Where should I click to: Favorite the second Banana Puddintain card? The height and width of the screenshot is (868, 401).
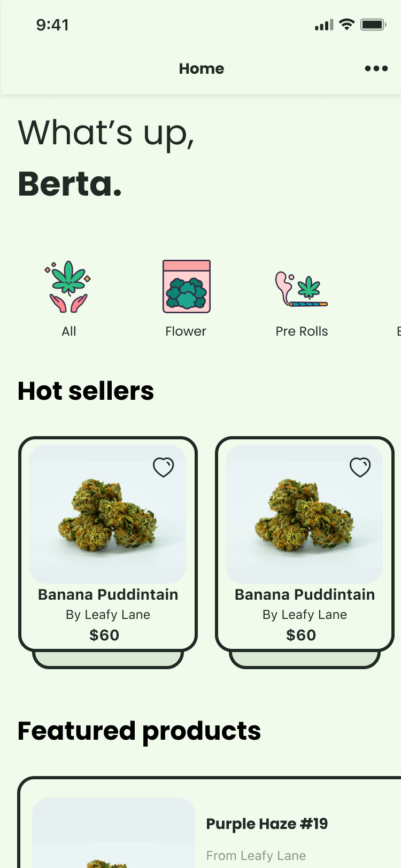[x=360, y=467]
